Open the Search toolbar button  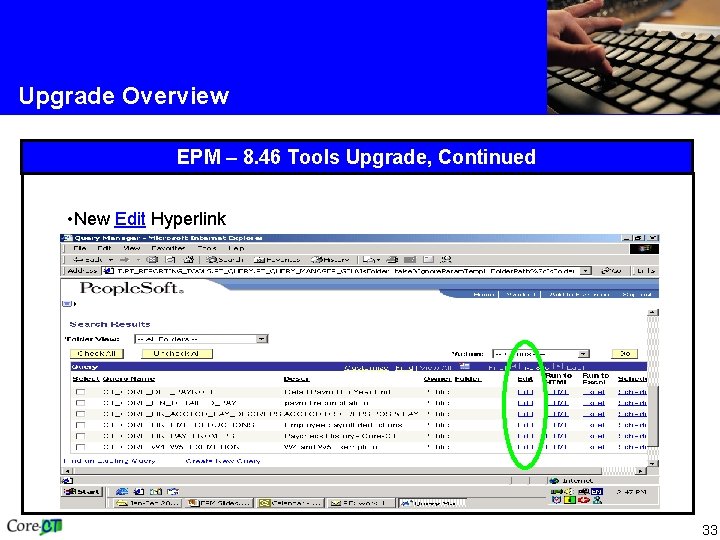click(224, 259)
